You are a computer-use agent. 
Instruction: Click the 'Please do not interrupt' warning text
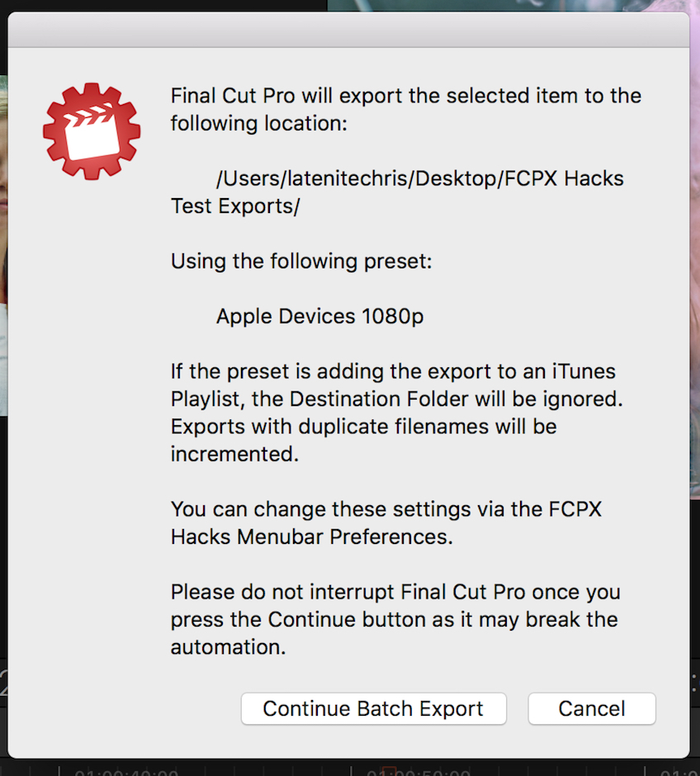(395, 592)
